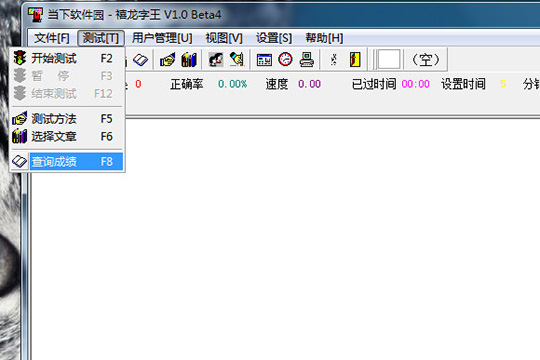Click the (空) label in the toolbar
The width and height of the screenshot is (540, 360).
[426, 60]
